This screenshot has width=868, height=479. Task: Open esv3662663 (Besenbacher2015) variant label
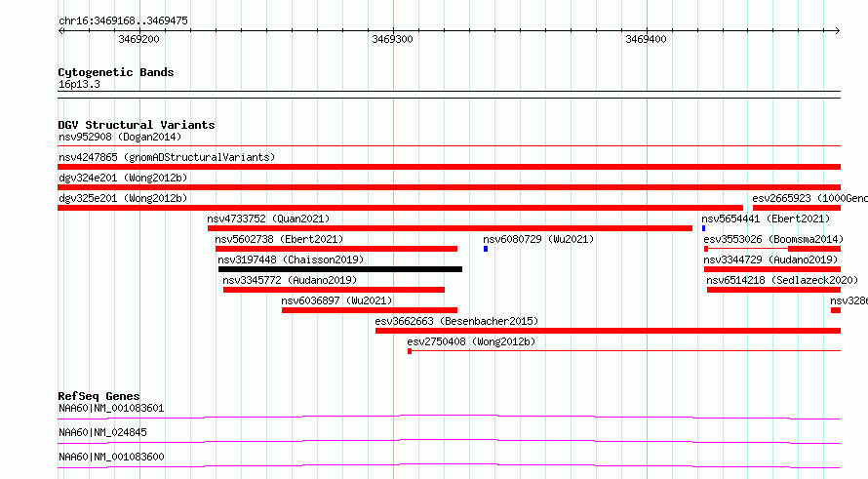coord(456,321)
